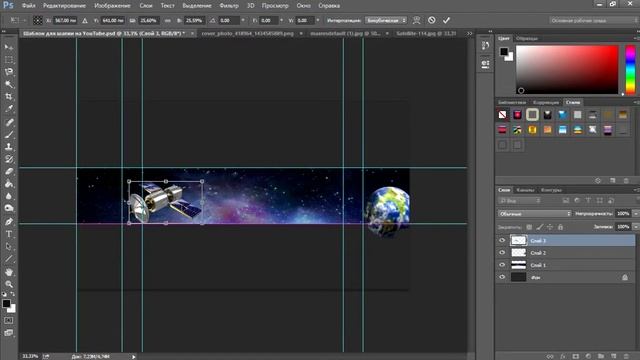Open the layer fill arrow dropdown

coord(636,227)
